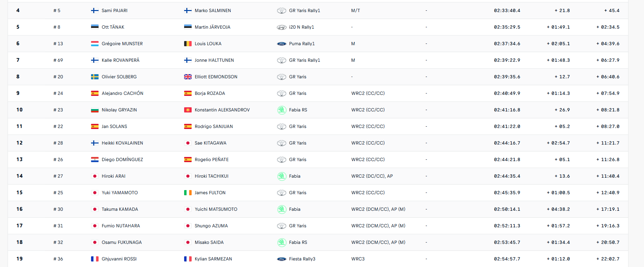This screenshot has width=644, height=267.
Task: Click driver name Osamu FUKUNAGA
Action: [122, 243]
